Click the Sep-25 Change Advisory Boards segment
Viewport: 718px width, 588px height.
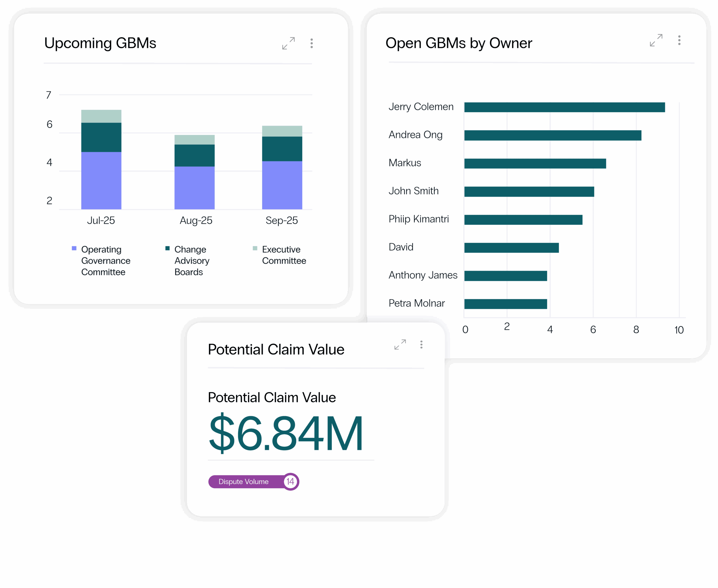[282, 149]
